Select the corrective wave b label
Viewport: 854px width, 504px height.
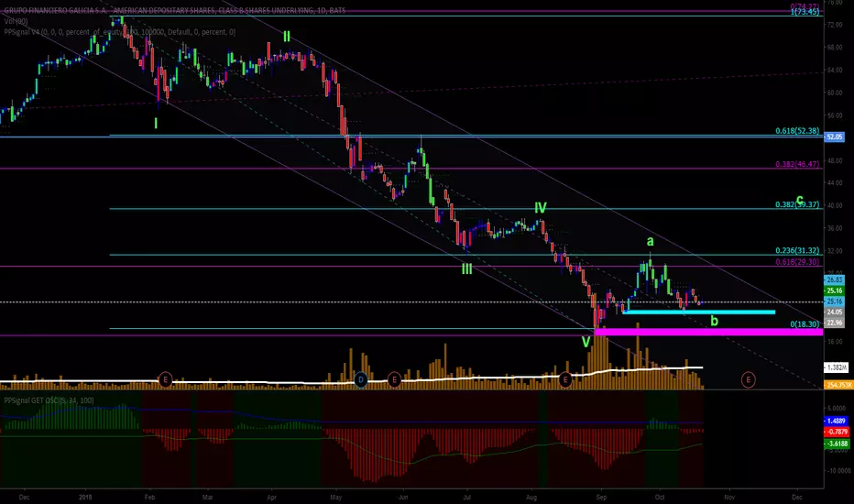pyautogui.click(x=714, y=321)
